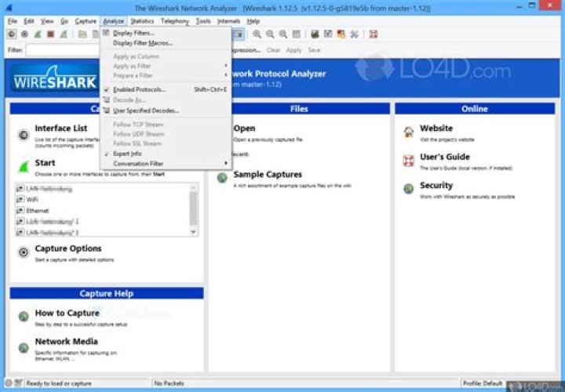Choose Display Filter Macros from Analyze menu
Screen dimensions: 565x392
coord(142,43)
